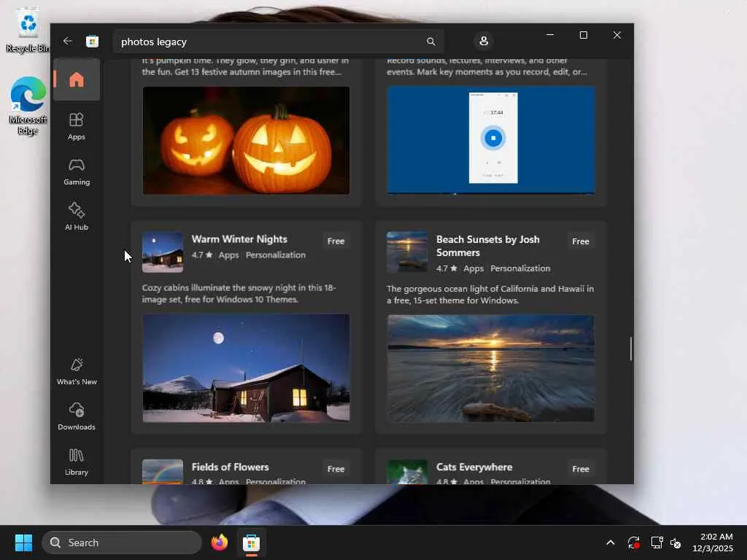Open Apps section in sidebar
747x560 pixels.
click(77, 126)
